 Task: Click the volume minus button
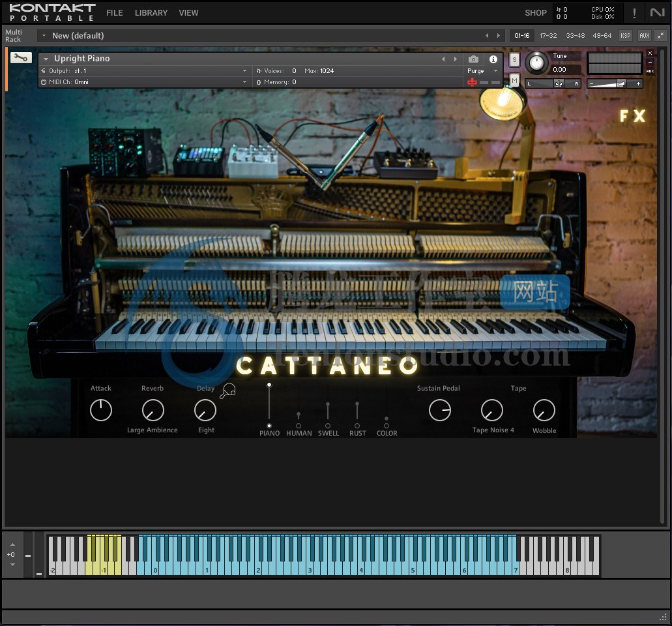coord(591,84)
